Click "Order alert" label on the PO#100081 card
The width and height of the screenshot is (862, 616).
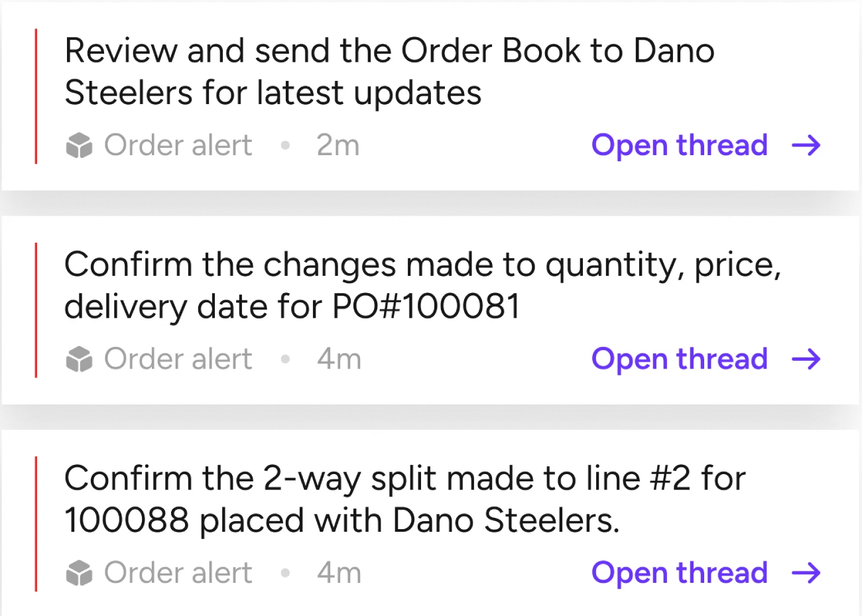click(178, 359)
